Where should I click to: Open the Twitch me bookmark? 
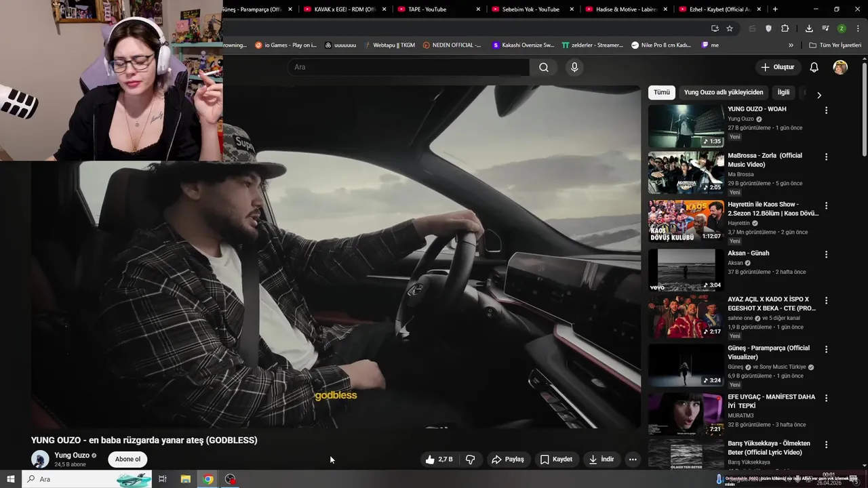pyautogui.click(x=710, y=45)
